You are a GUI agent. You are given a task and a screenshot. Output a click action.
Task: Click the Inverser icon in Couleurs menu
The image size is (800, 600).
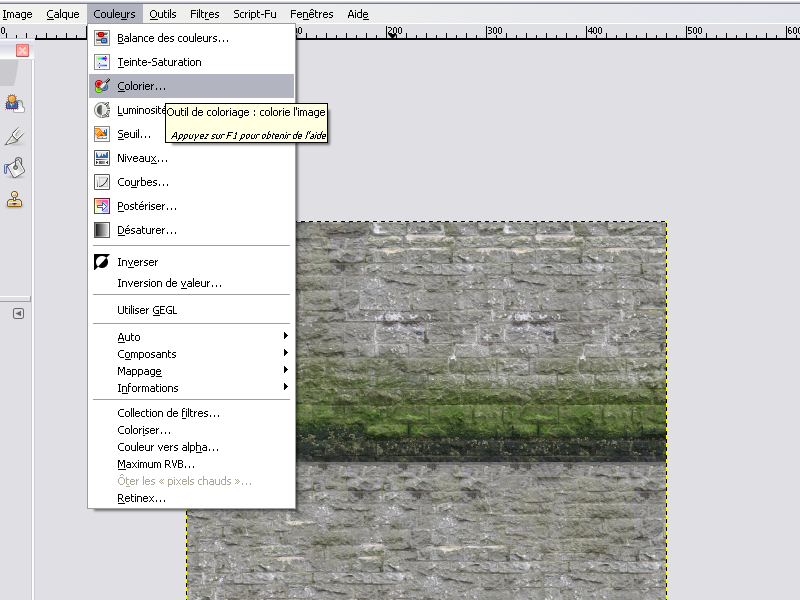(101, 262)
